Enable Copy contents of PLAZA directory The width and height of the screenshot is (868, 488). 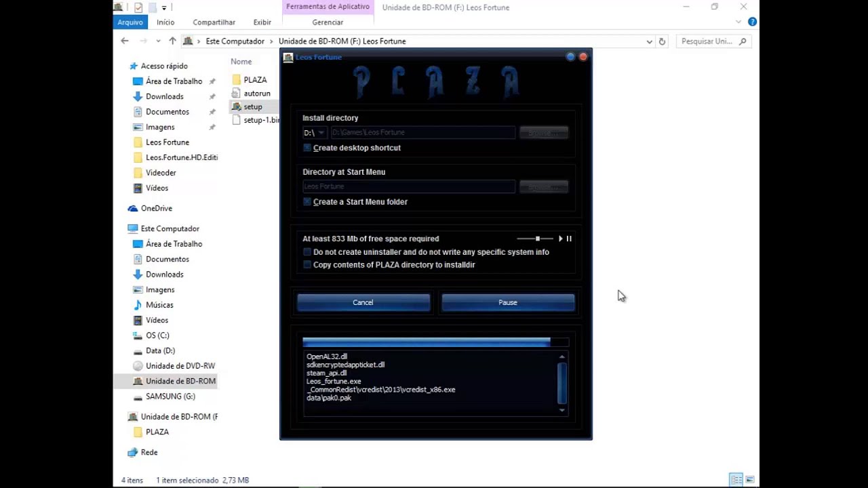307,265
